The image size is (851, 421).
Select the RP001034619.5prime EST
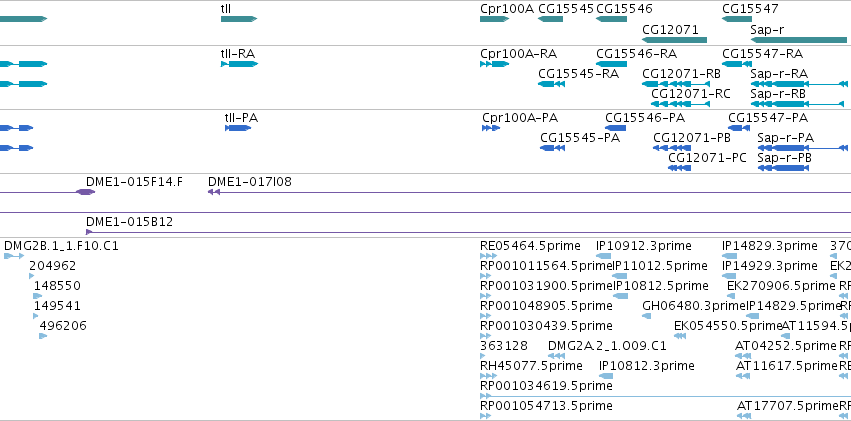(x=486, y=396)
